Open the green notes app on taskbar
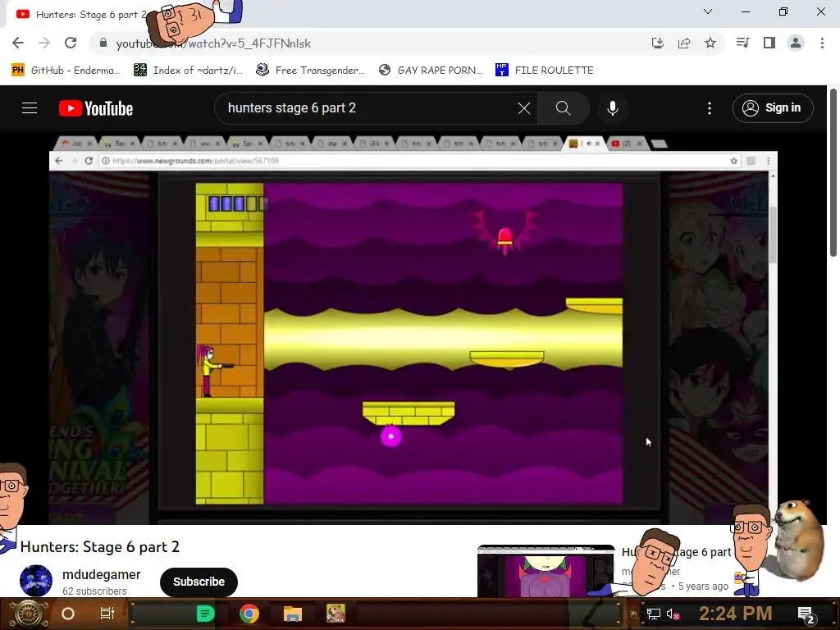 tap(205, 614)
